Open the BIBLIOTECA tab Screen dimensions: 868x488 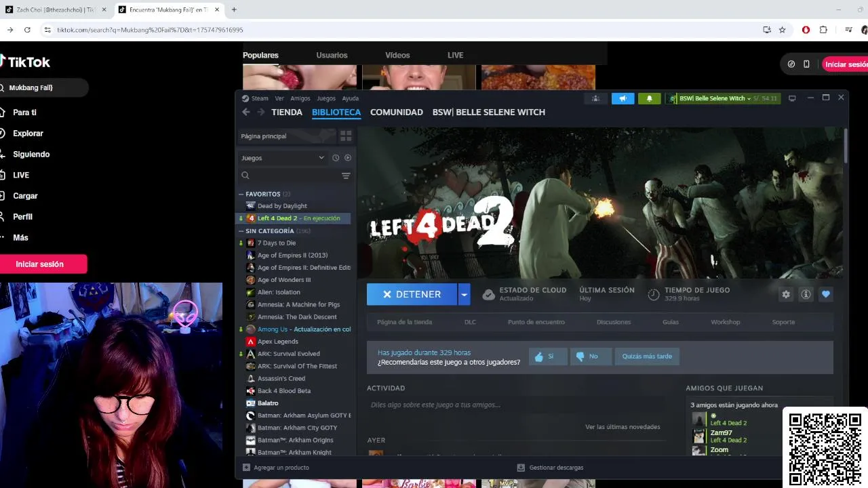[x=336, y=113]
